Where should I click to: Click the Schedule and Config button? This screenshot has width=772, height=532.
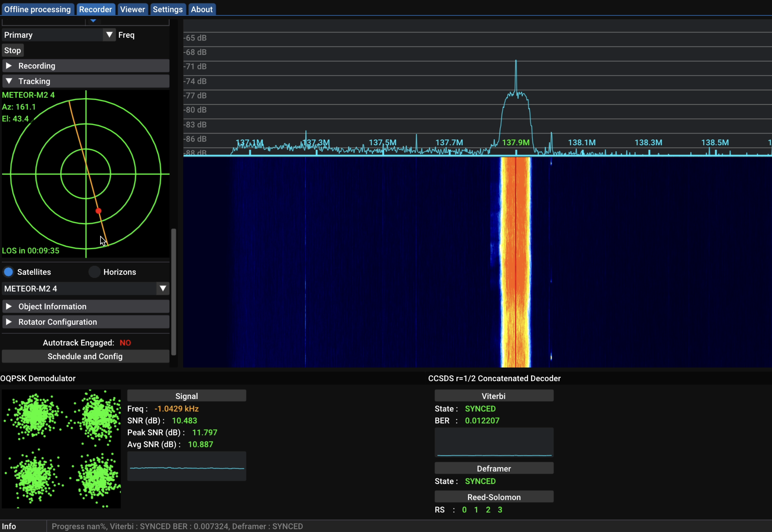[x=85, y=356]
